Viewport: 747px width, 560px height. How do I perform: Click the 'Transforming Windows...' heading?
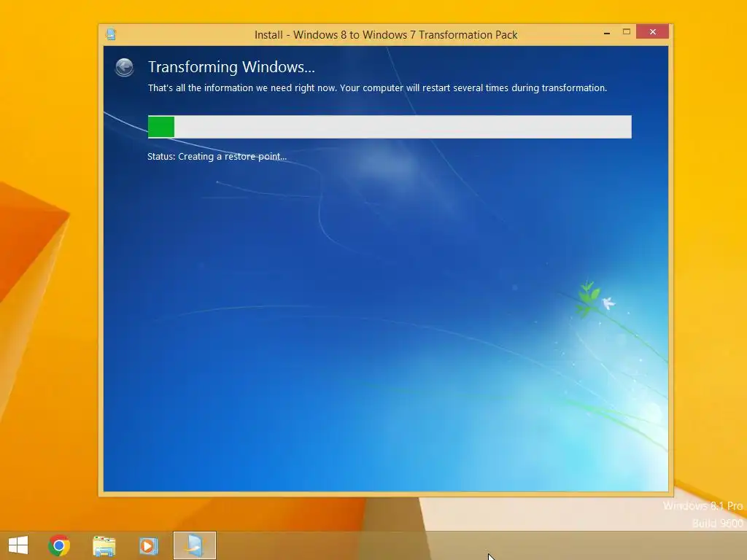click(x=231, y=67)
